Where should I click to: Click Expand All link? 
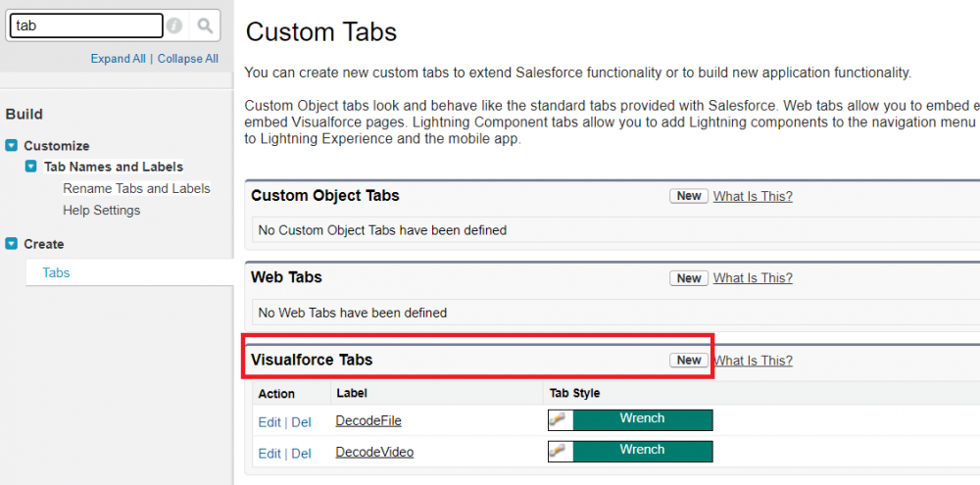118,59
